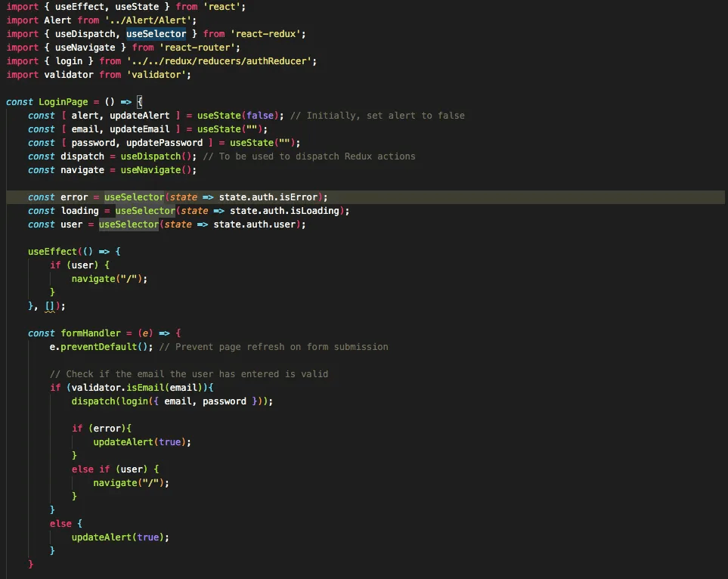Screen dimensions: 728x579
Task: Click the 'Check if the email' comment line
Action: 189,373
